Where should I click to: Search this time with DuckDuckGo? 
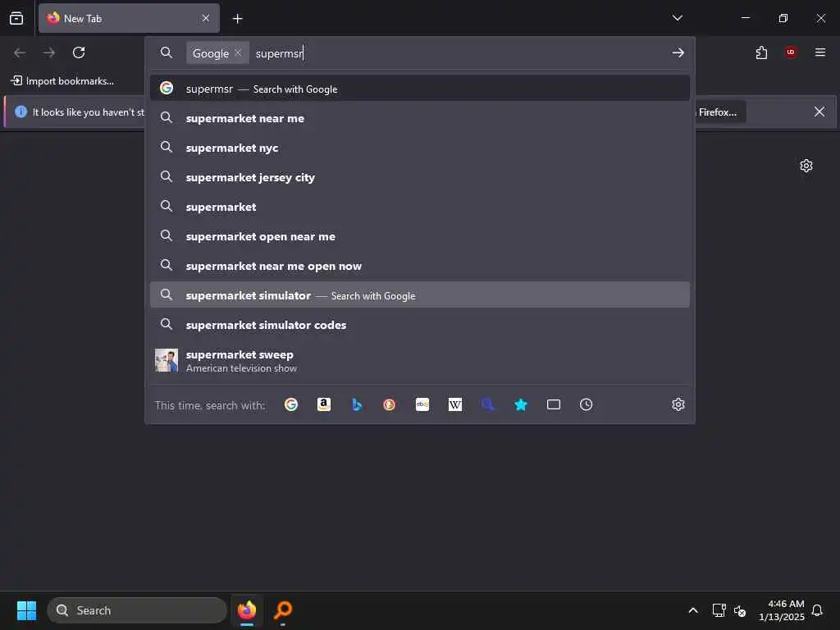[x=390, y=404]
